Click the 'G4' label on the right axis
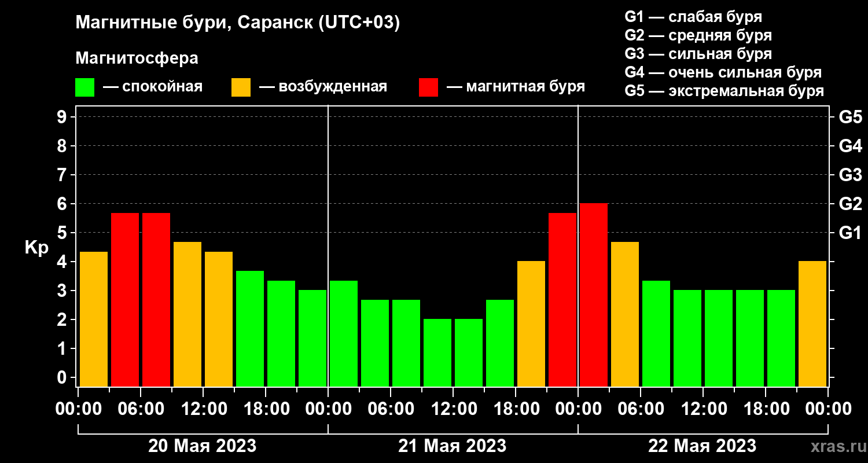The width and height of the screenshot is (868, 463). click(851, 146)
